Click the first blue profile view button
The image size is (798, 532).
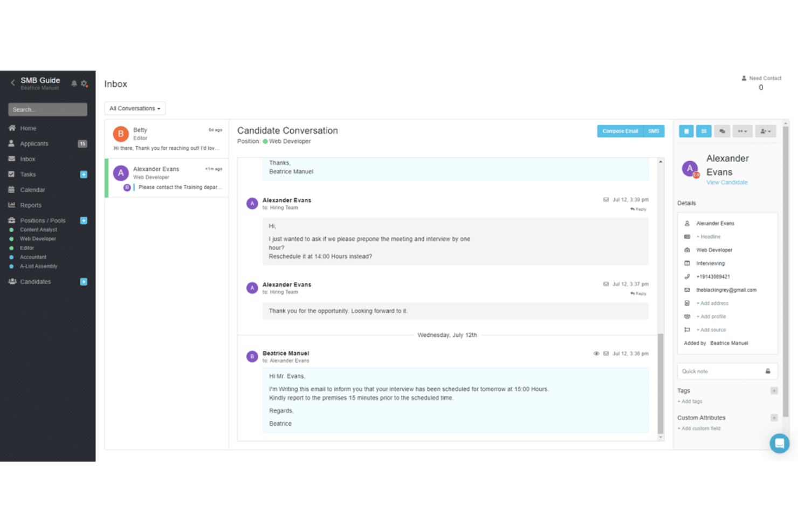pos(686,131)
